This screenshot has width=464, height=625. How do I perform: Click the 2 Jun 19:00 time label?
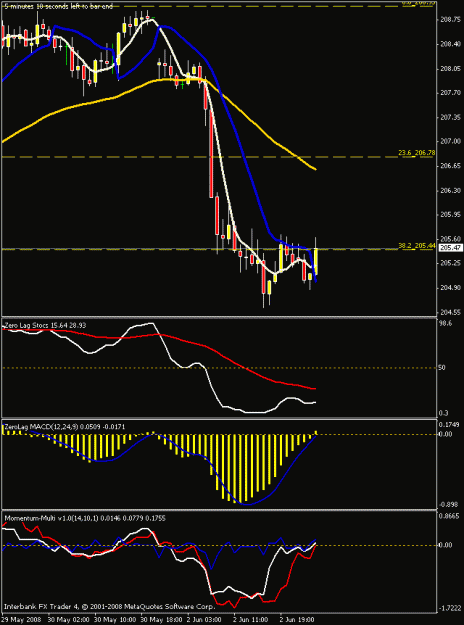pyautogui.click(x=299, y=620)
